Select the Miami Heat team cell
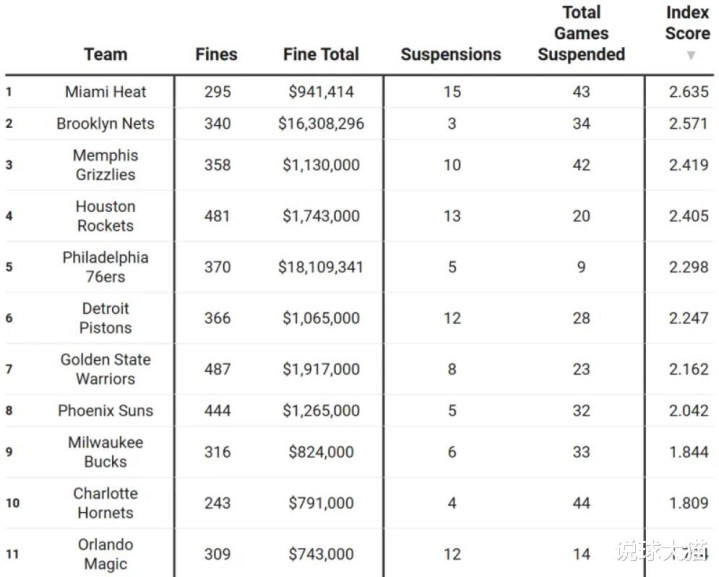Image resolution: width=719 pixels, height=577 pixels. (105, 92)
